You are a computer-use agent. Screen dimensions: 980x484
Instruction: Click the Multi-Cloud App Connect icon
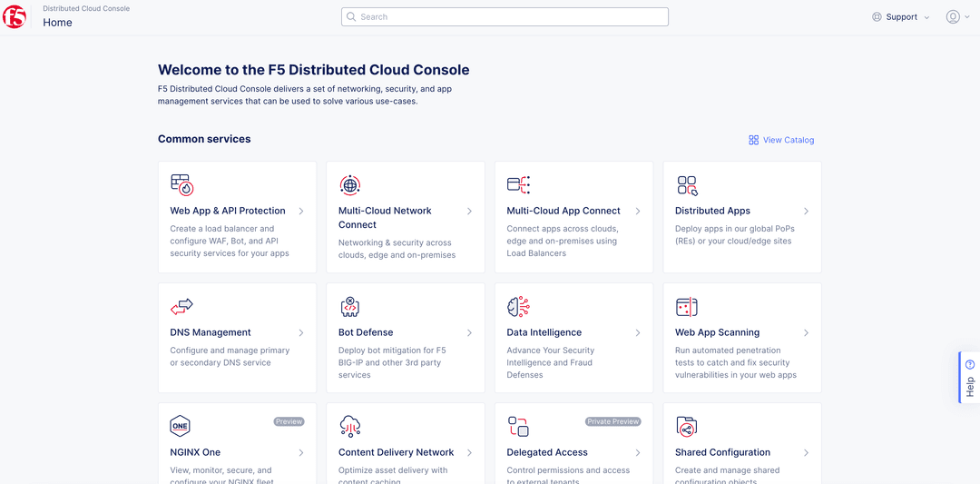(518, 185)
